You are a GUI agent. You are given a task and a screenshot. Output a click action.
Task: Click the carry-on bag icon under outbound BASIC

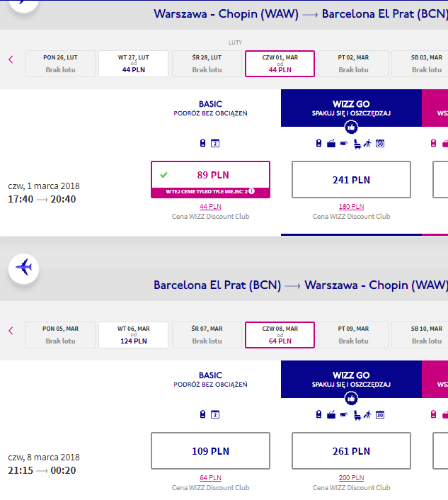click(x=202, y=143)
